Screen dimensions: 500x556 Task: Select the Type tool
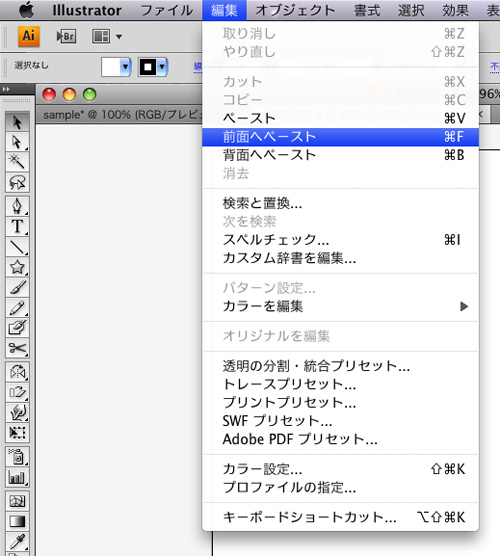click(x=17, y=226)
